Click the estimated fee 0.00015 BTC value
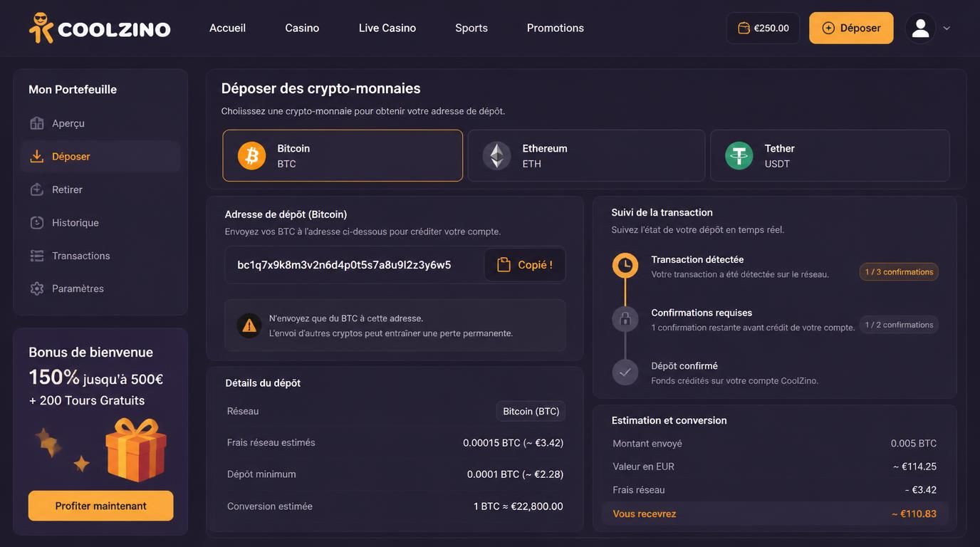This screenshot has height=547, width=980. click(x=514, y=443)
